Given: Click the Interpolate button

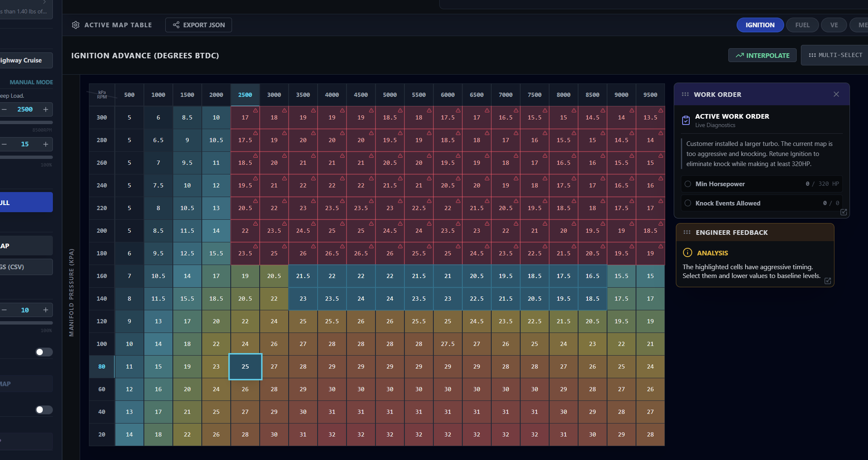Looking at the screenshot, I should (x=762, y=55).
